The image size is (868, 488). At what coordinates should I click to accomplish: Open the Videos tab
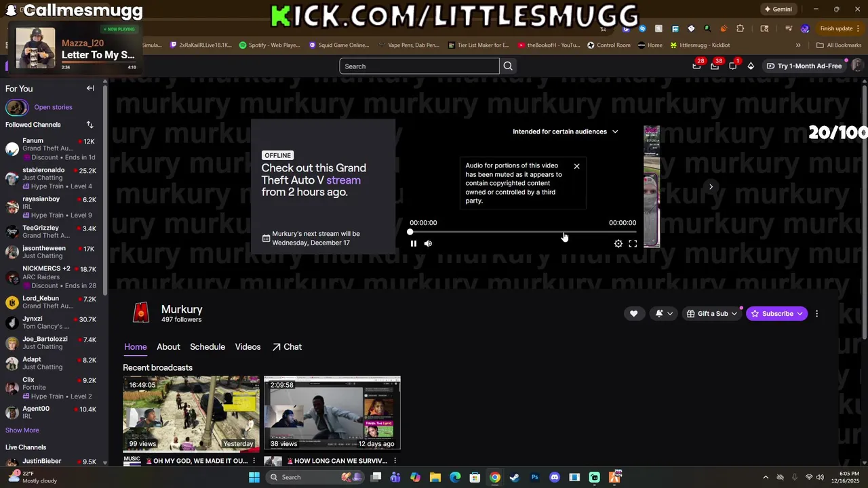248,347
